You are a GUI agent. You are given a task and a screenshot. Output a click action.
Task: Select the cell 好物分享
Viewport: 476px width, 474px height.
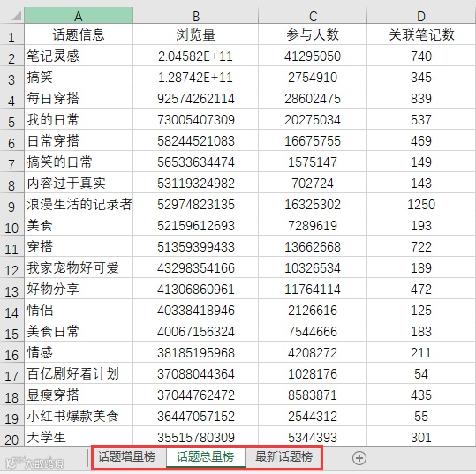click(x=79, y=289)
